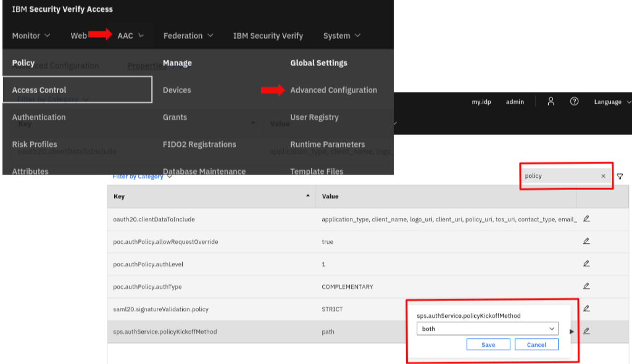Clear the policy search with the X icon
The image size is (632, 364).
click(603, 176)
